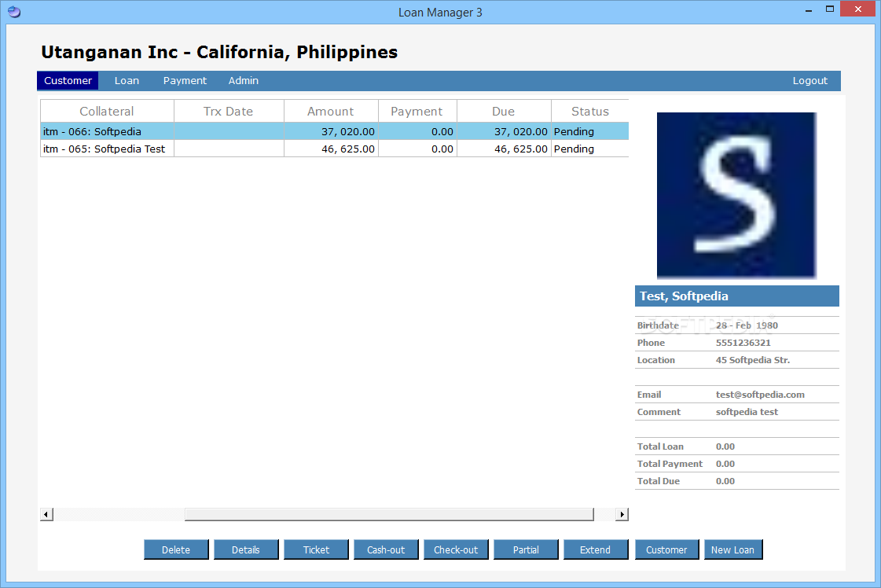Image resolution: width=881 pixels, height=588 pixels.
Task: Click the New Loan button
Action: coord(732,549)
